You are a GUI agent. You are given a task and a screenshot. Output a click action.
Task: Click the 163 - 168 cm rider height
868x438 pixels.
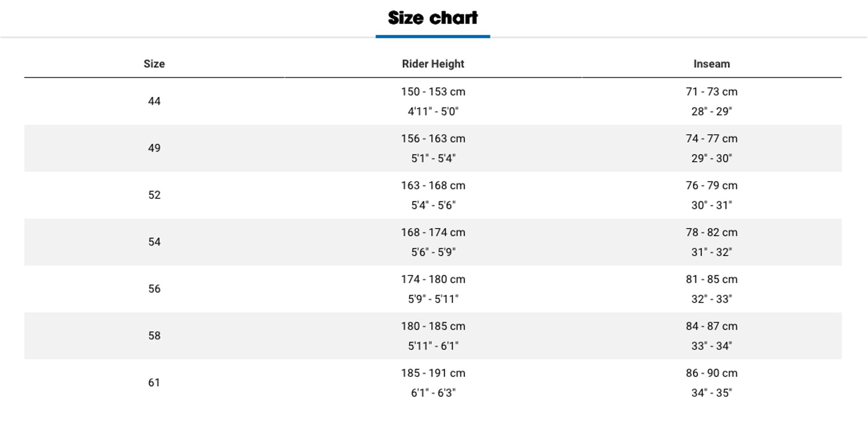tap(433, 185)
